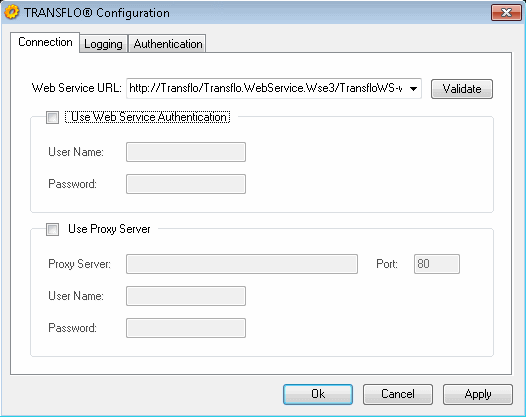
Task: Select the Port field showing 80
Action: (437, 264)
